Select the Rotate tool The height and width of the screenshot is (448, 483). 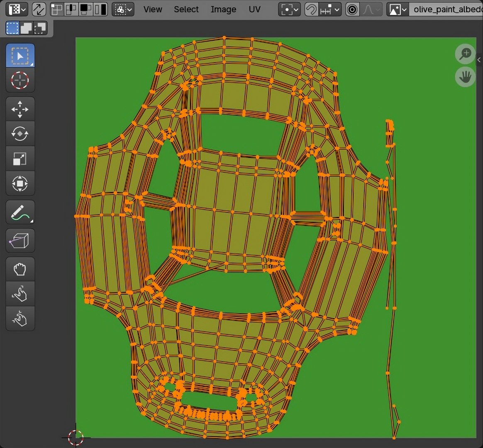pyautogui.click(x=20, y=134)
